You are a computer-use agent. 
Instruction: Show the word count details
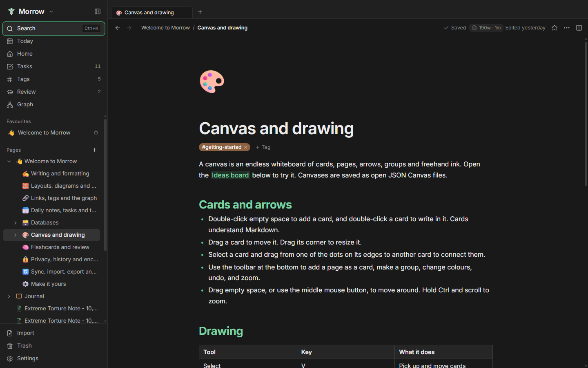coord(486,28)
